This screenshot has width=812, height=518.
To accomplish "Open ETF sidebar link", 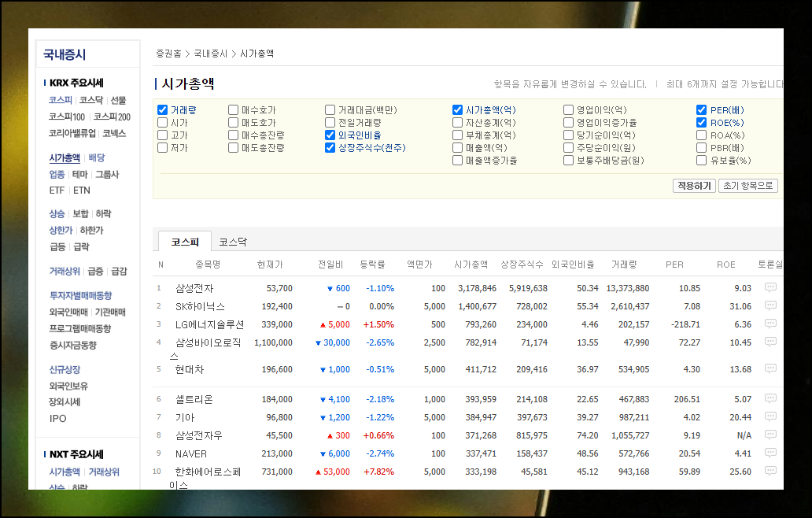I will [x=57, y=190].
